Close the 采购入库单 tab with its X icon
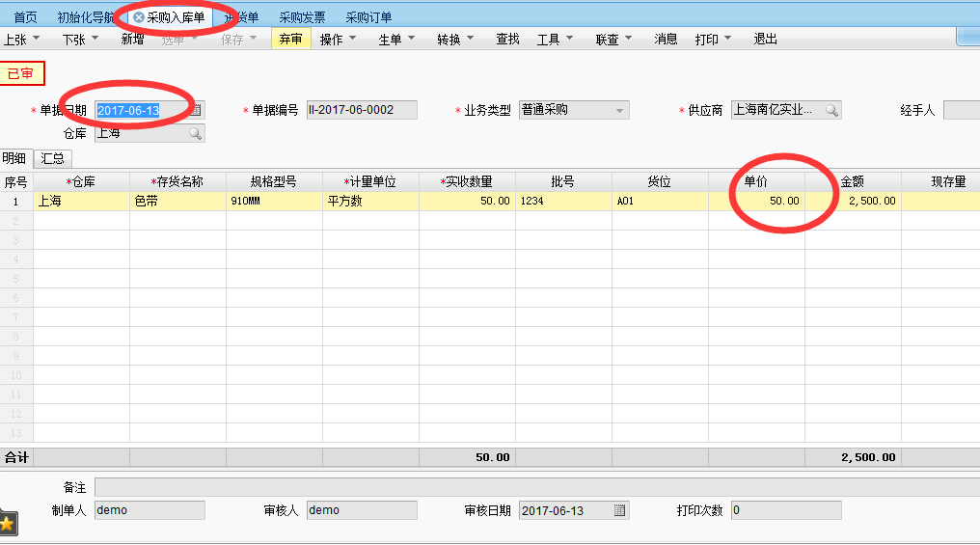This screenshot has height=545, width=980. (x=139, y=17)
